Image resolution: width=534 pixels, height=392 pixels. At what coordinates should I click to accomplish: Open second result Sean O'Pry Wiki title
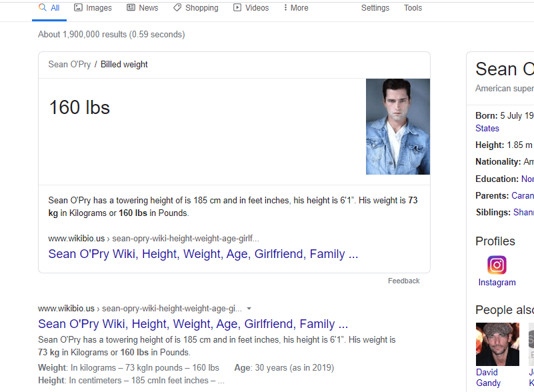click(193, 324)
